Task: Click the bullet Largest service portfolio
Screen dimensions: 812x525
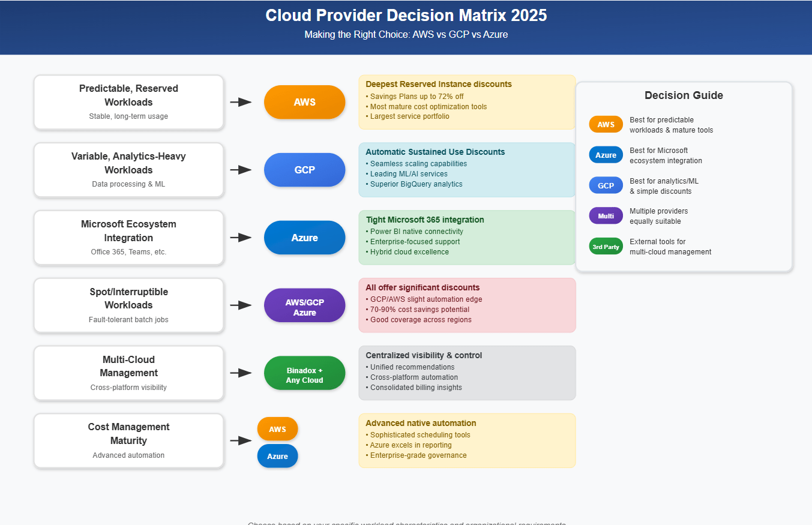Action: tap(408, 116)
